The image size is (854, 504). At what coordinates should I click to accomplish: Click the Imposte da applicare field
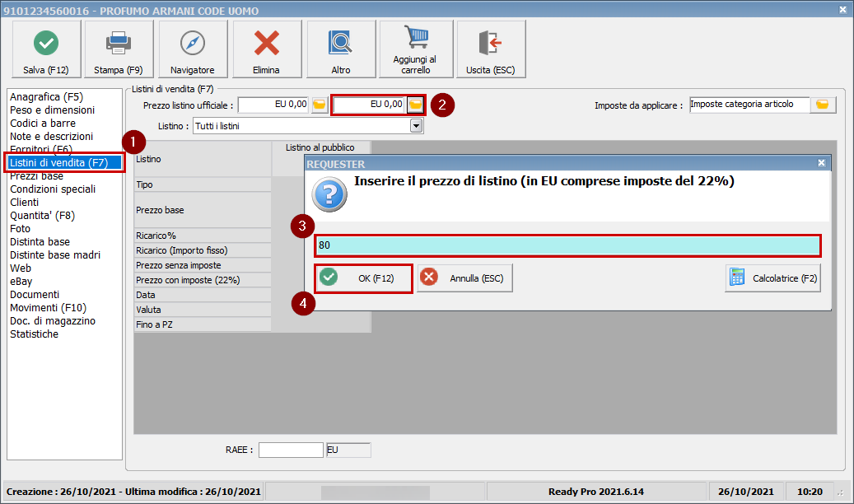(x=749, y=105)
